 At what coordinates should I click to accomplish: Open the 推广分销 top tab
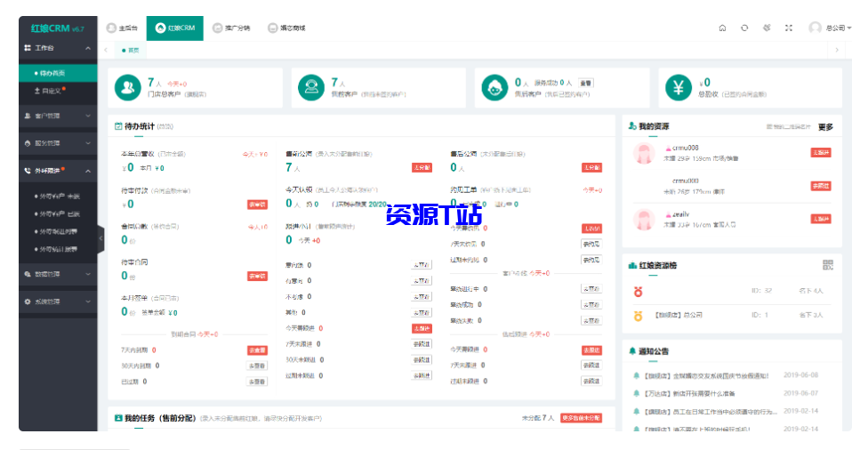coord(231,28)
